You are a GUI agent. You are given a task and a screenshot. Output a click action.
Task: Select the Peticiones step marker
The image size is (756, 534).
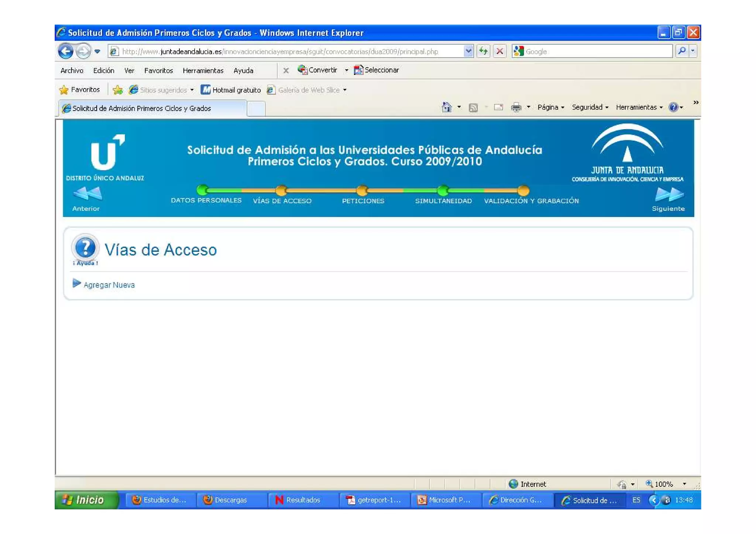362,190
